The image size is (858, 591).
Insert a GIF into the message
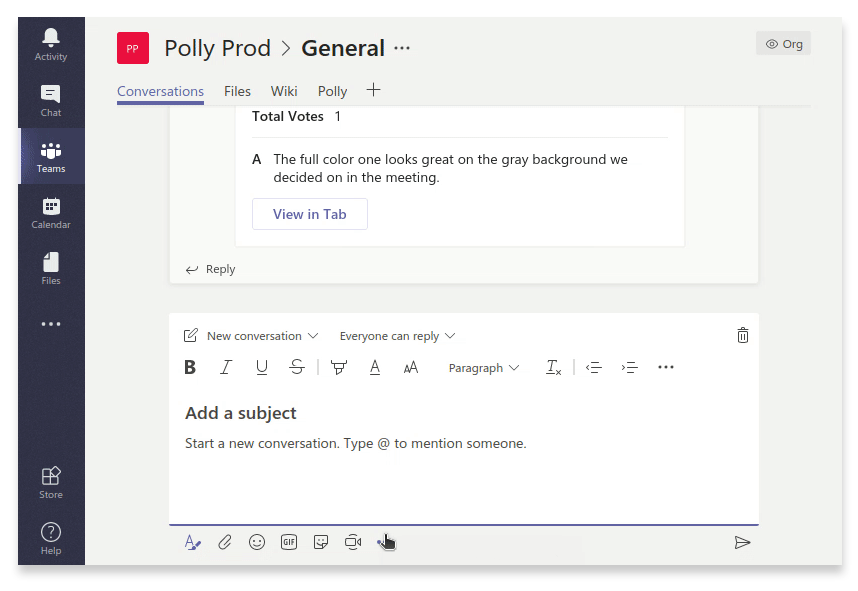tap(288, 542)
